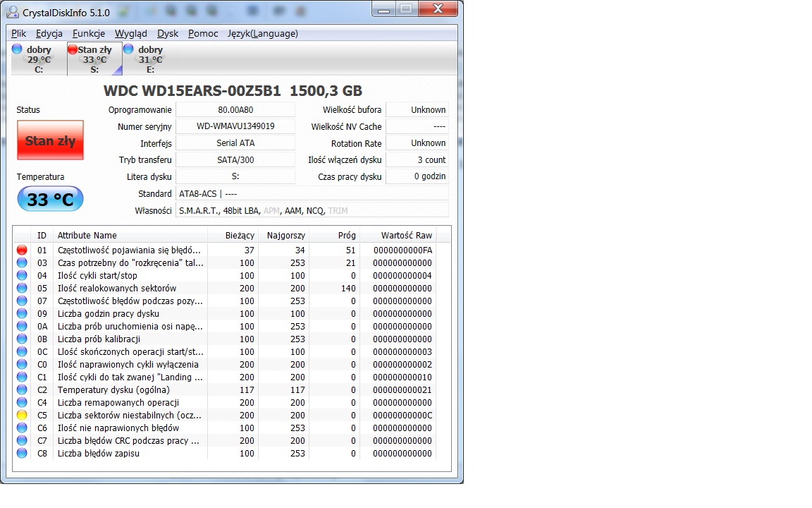Screen dimensions: 812x508
Task: Open the Funkcje menu
Action: point(89,33)
